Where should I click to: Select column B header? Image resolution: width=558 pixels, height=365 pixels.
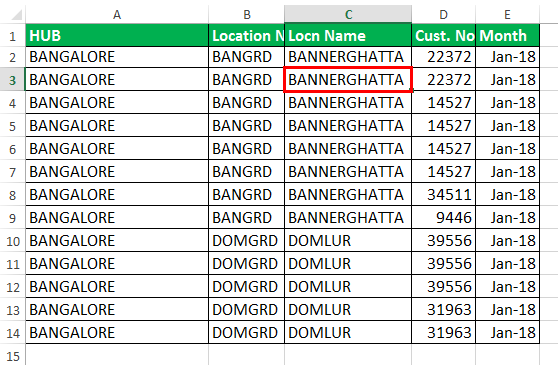(x=246, y=15)
